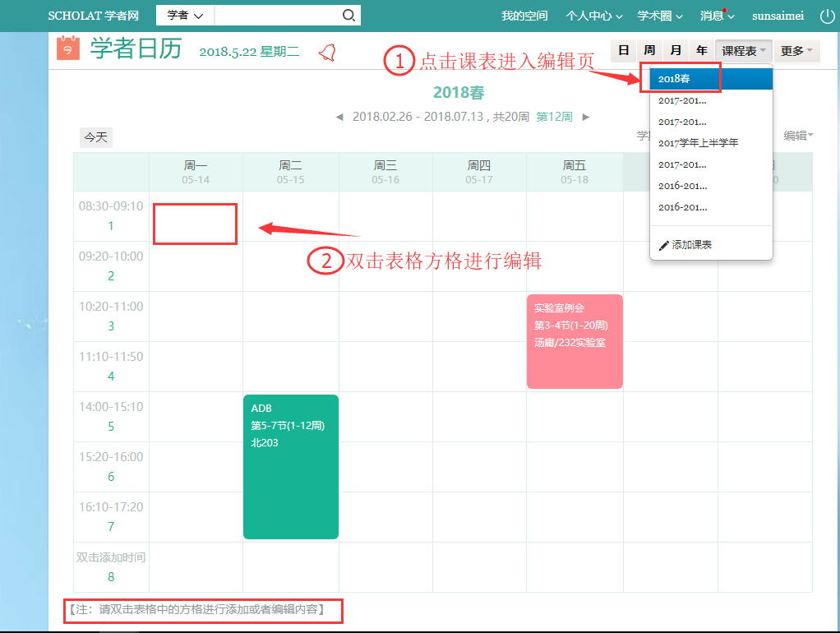Switch to the 月 view tab
The image size is (840, 633).
[x=676, y=51]
